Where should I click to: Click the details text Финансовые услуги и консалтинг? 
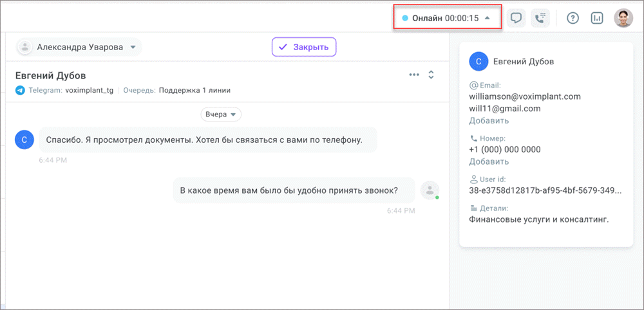(538, 219)
